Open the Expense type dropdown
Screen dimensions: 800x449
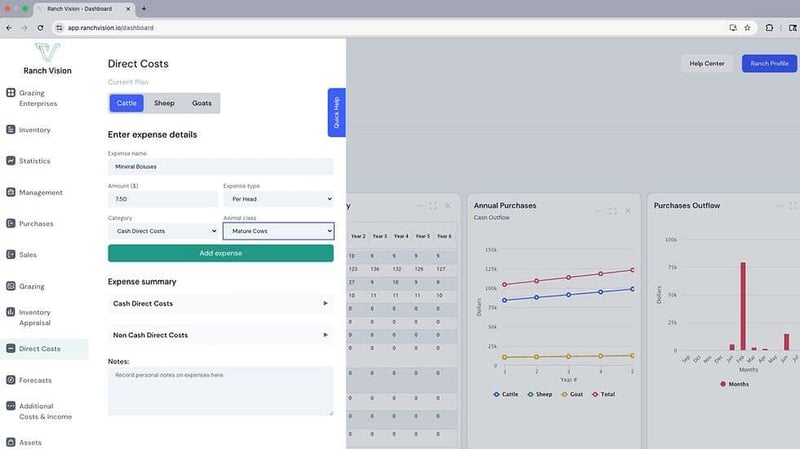[x=278, y=199]
